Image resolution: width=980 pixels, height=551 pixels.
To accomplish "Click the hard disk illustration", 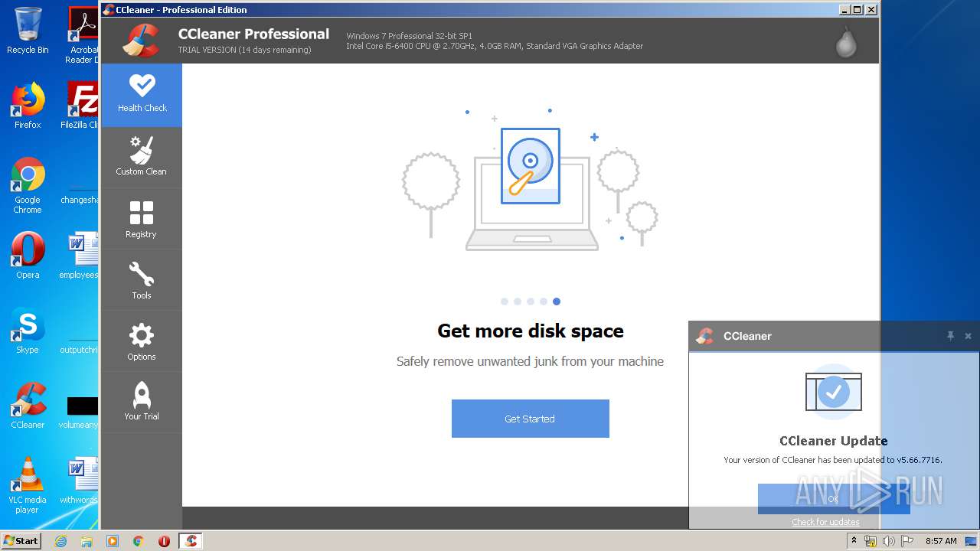I will 531,165.
